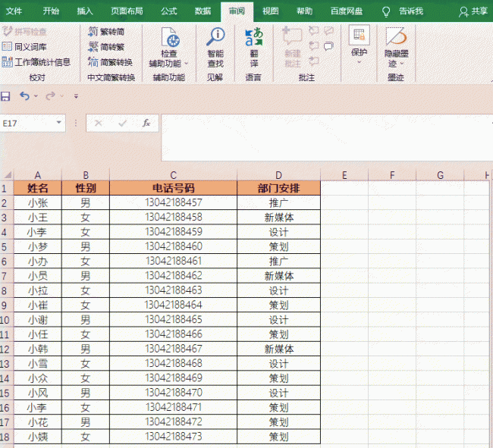Open the Redo history dropdown arrow

coord(62,96)
